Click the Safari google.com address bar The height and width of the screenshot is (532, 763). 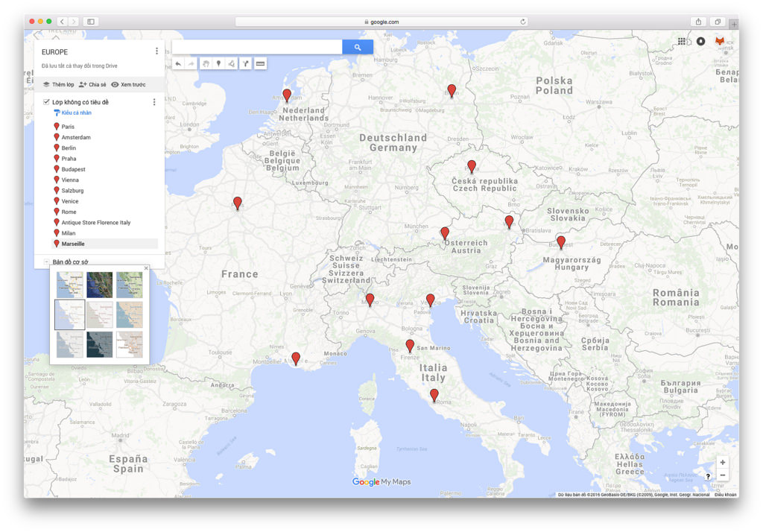pos(381,22)
